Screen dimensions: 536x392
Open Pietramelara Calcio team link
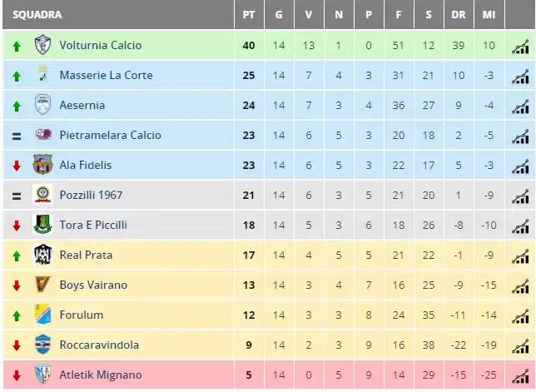[111, 135]
